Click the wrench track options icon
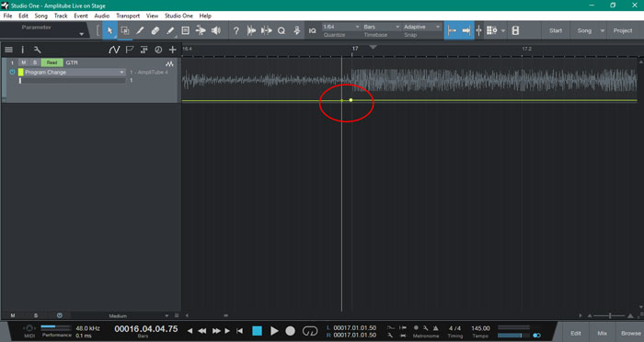 tap(37, 50)
